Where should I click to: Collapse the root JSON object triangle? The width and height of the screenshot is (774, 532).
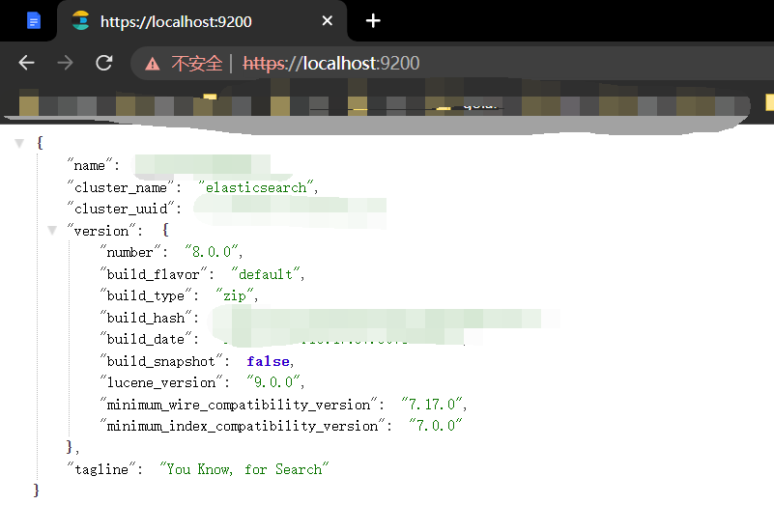(x=19, y=143)
